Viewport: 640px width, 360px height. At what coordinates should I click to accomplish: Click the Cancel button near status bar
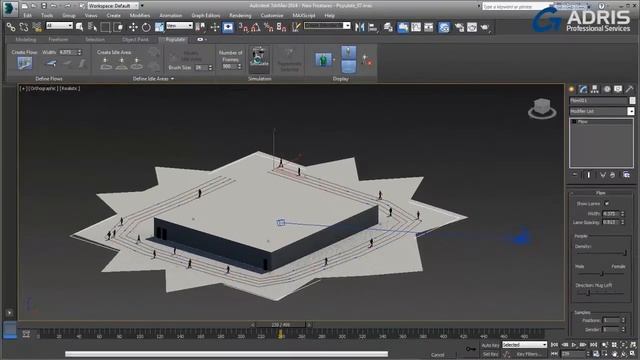coord(438,355)
